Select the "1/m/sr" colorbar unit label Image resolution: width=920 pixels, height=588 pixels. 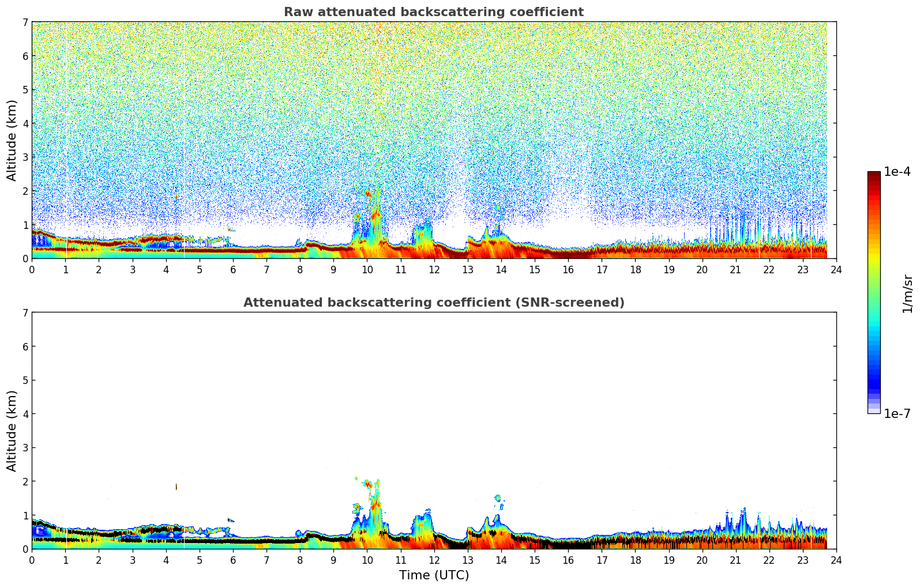click(907, 293)
